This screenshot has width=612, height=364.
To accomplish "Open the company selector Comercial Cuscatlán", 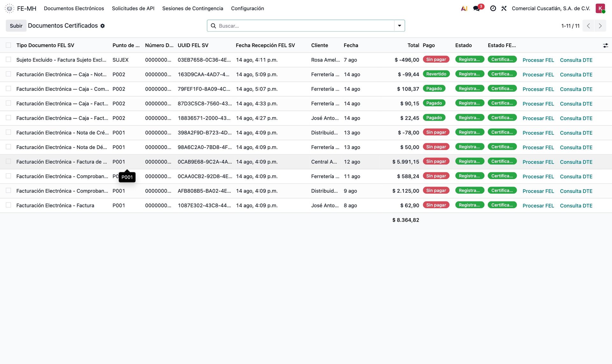I will pyautogui.click(x=551, y=8).
